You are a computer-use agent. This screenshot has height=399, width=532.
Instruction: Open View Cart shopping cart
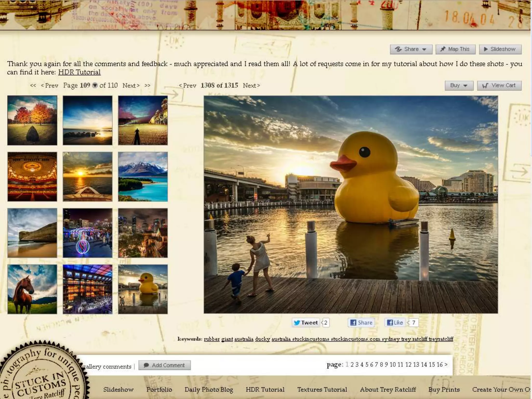coord(499,85)
